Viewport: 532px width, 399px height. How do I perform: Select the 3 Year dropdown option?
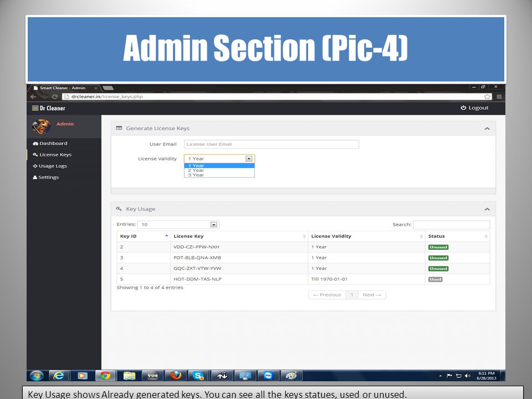219,175
